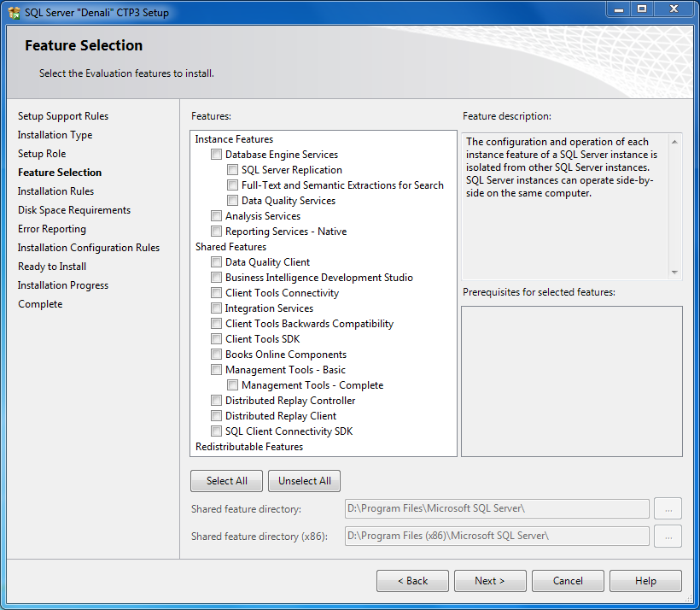Cancel the setup wizard
Screen dimensions: 700x610
click(x=568, y=580)
